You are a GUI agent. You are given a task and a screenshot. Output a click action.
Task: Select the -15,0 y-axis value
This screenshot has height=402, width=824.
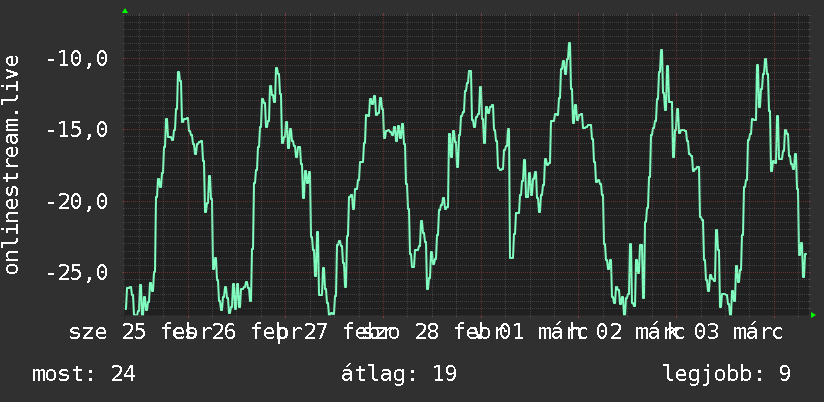coord(77,129)
